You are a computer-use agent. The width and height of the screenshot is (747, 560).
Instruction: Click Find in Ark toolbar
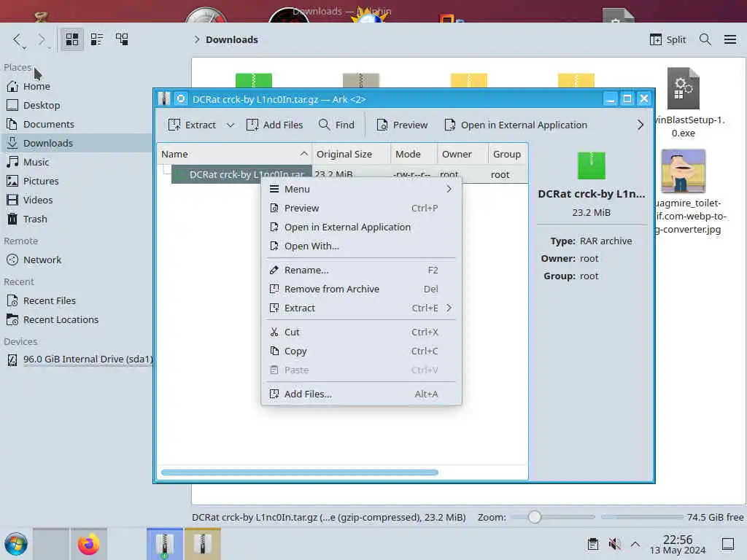(336, 125)
